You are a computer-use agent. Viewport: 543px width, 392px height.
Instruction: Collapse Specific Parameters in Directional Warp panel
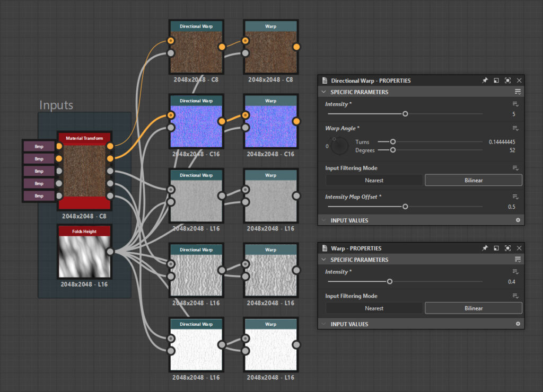[x=323, y=92]
